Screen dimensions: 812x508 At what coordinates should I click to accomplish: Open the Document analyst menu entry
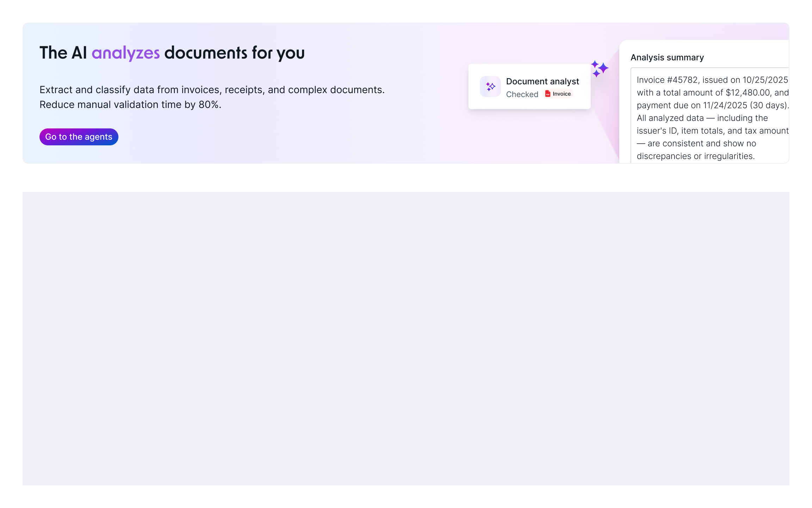(x=542, y=81)
